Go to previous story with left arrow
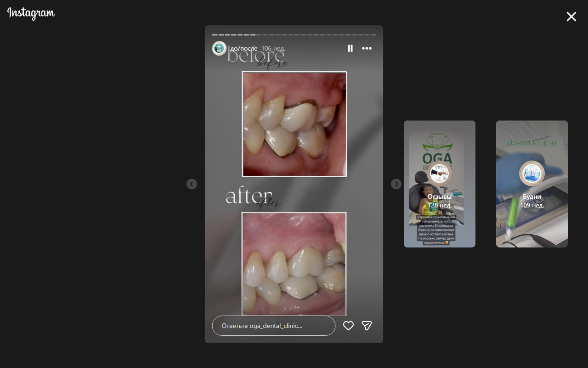The height and width of the screenshot is (368, 588). coord(192,184)
